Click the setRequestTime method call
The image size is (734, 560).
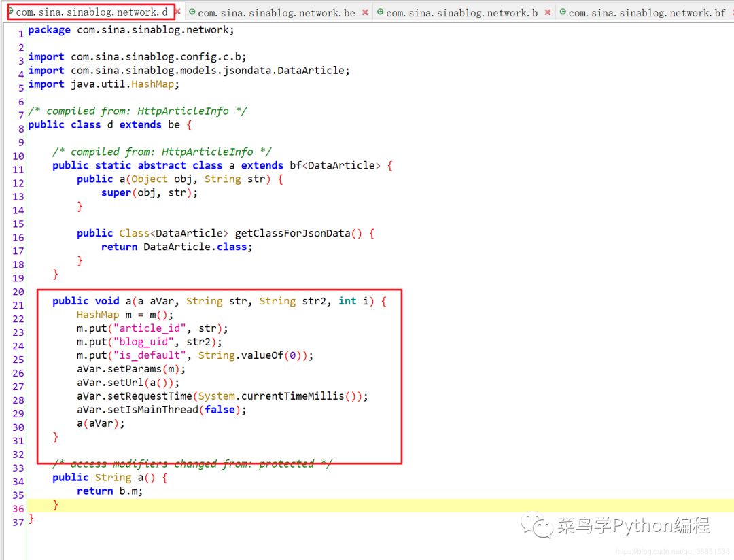[150, 397]
